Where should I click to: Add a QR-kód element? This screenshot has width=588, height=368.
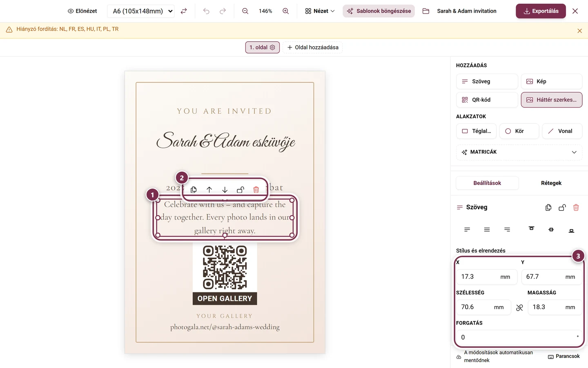point(487,100)
